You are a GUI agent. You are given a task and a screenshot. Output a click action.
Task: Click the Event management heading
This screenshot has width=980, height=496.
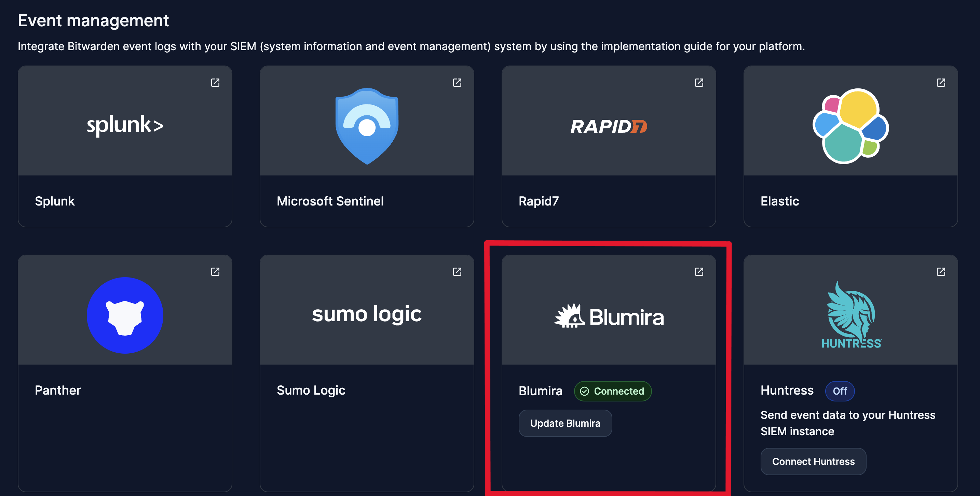click(93, 20)
